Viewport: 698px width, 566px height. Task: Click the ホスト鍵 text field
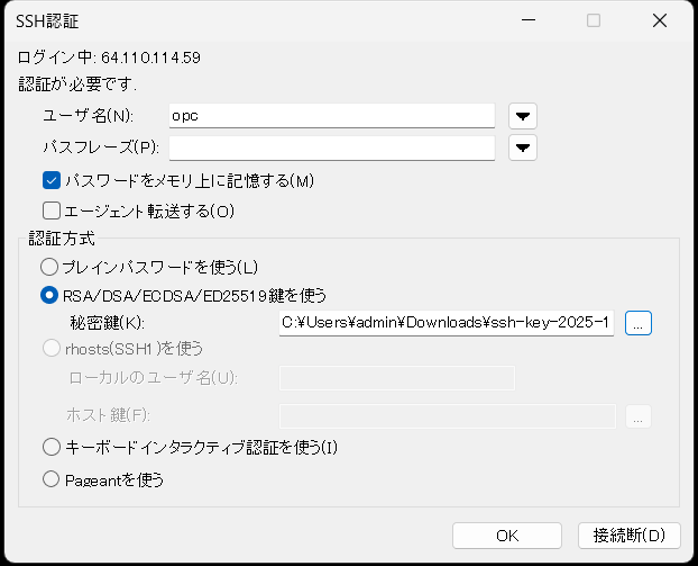click(447, 416)
